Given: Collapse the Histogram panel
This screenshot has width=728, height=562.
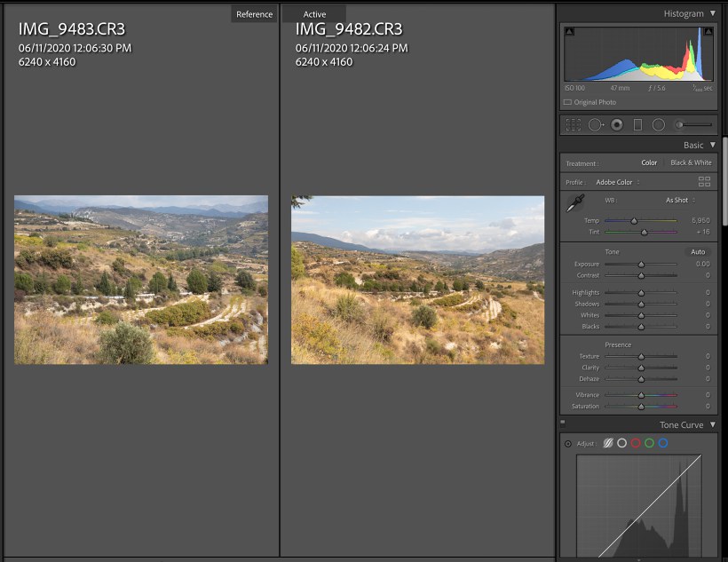Looking at the screenshot, I should coord(712,13).
